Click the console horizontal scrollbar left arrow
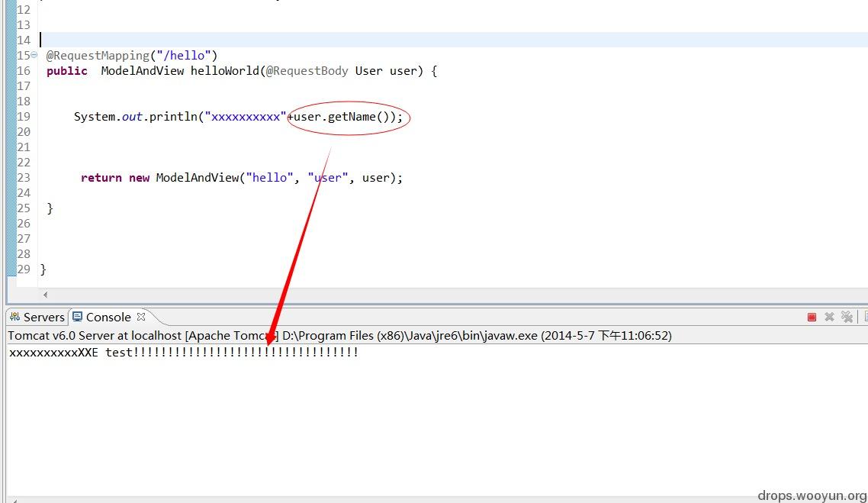The width and height of the screenshot is (868, 503). pos(13,500)
